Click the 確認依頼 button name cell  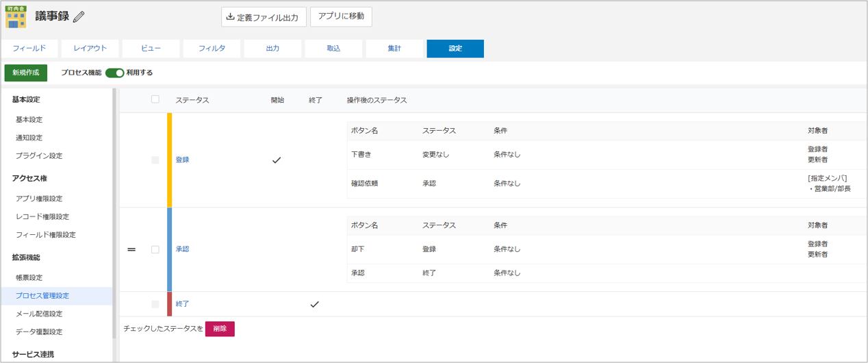pos(364,184)
